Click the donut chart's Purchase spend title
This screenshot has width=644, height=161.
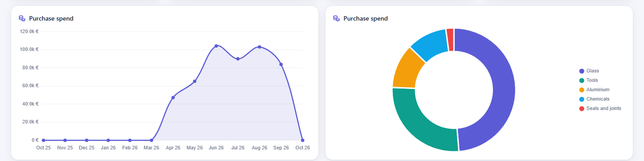[366, 18]
